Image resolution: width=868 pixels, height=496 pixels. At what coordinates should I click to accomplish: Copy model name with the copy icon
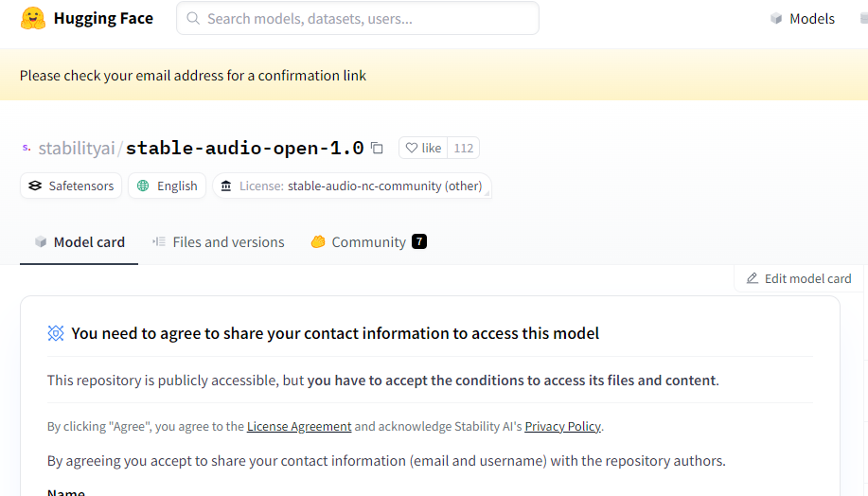tap(377, 148)
